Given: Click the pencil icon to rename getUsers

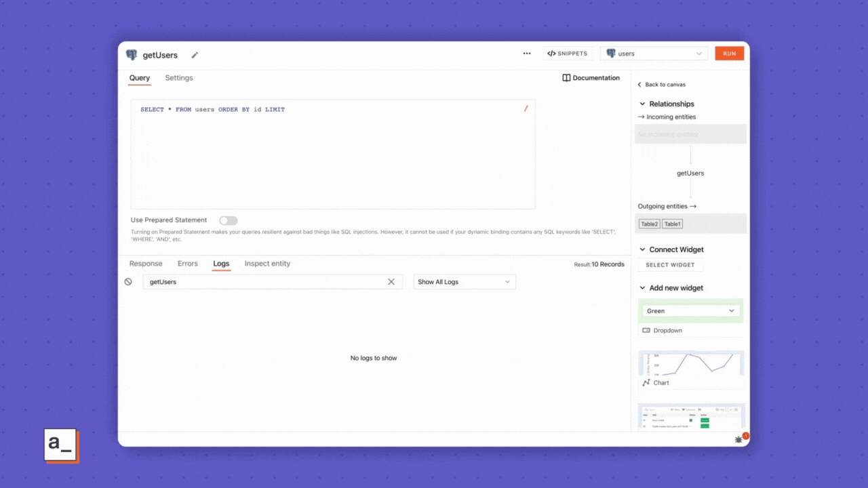Looking at the screenshot, I should (x=195, y=55).
